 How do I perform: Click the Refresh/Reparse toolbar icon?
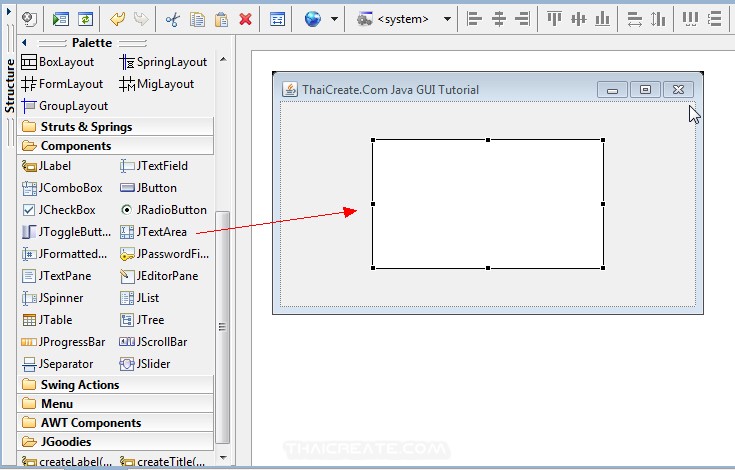click(85, 19)
